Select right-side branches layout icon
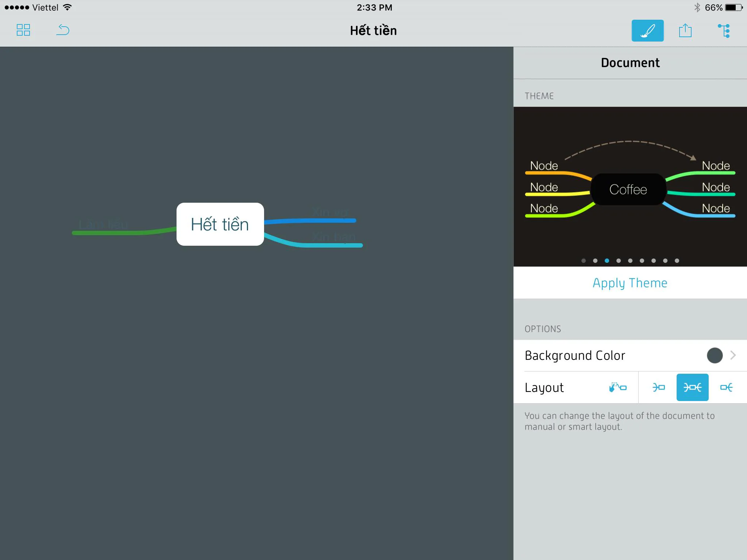The image size is (747, 560). 726,387
